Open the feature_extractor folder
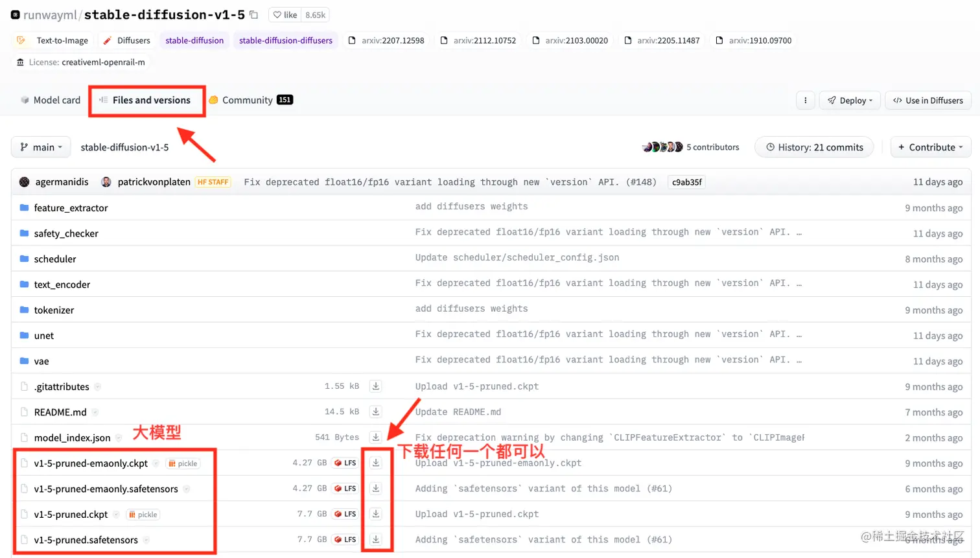 tap(71, 208)
